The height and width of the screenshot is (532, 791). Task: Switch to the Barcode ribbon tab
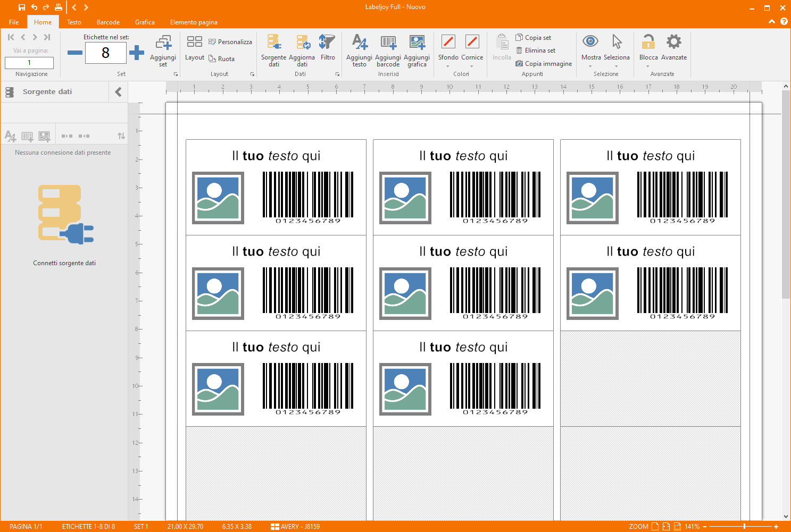point(108,22)
